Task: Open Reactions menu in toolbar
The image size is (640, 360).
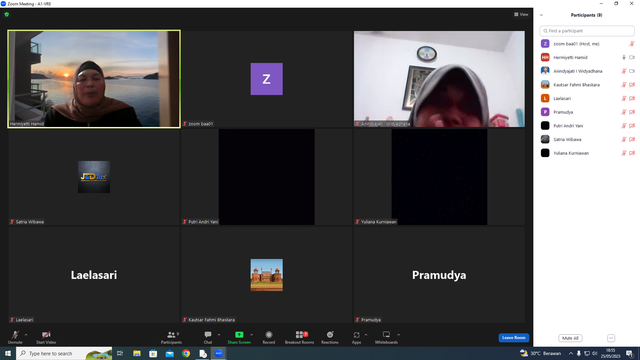Action: [x=330, y=337]
